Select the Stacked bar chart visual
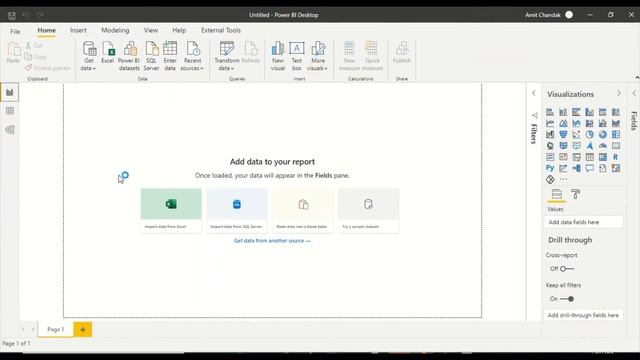Image resolution: width=640 pixels, height=360 pixels. click(550, 112)
